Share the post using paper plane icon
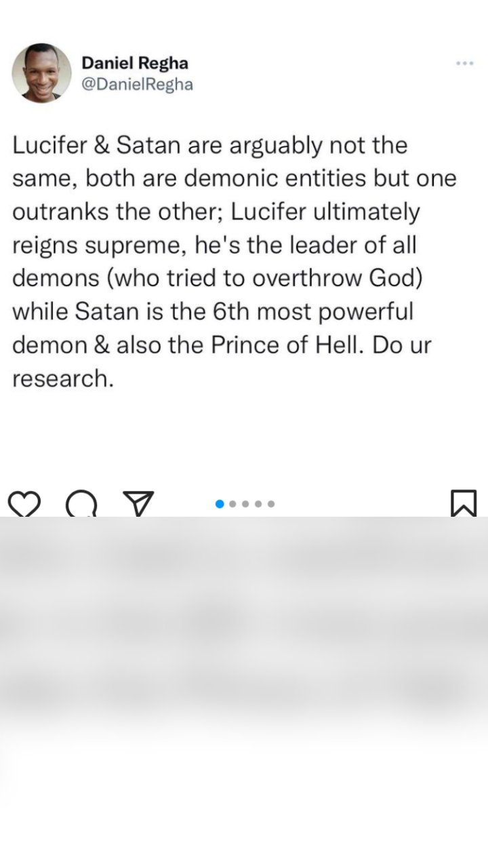This screenshot has width=488, height=868. click(138, 503)
